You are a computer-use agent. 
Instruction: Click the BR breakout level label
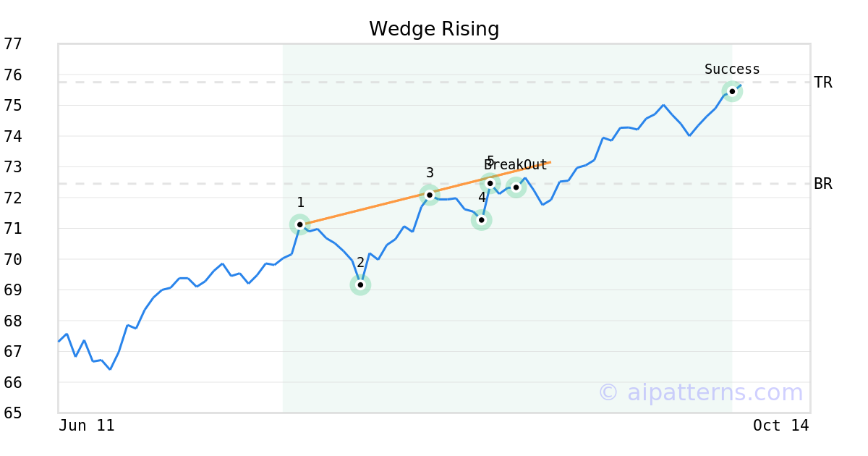(823, 184)
